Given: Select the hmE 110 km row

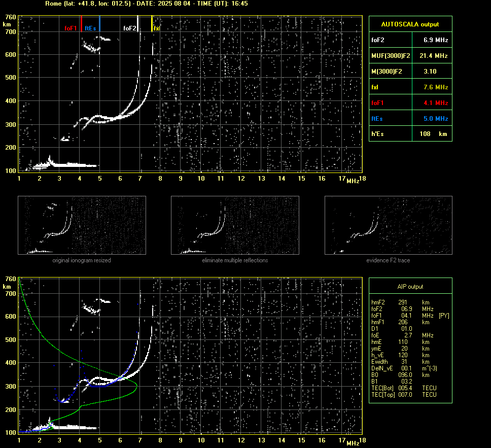Looking at the screenshot, I should (401, 342).
